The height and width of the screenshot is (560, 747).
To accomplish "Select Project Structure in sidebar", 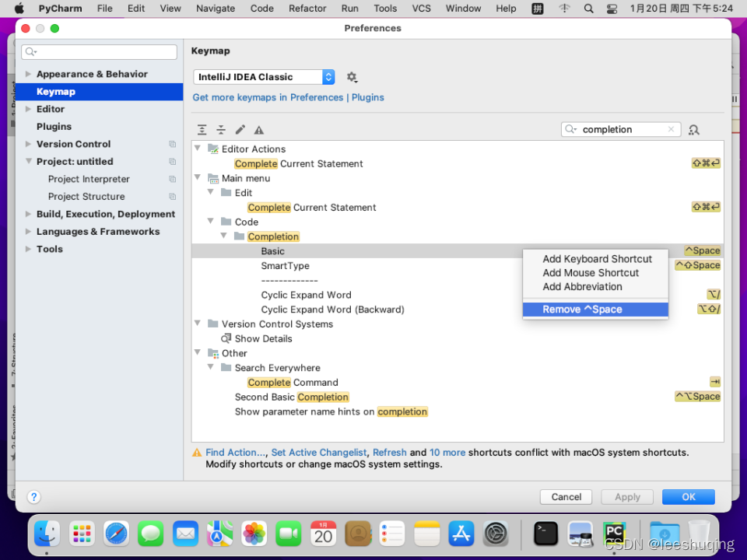I will 86,197.
